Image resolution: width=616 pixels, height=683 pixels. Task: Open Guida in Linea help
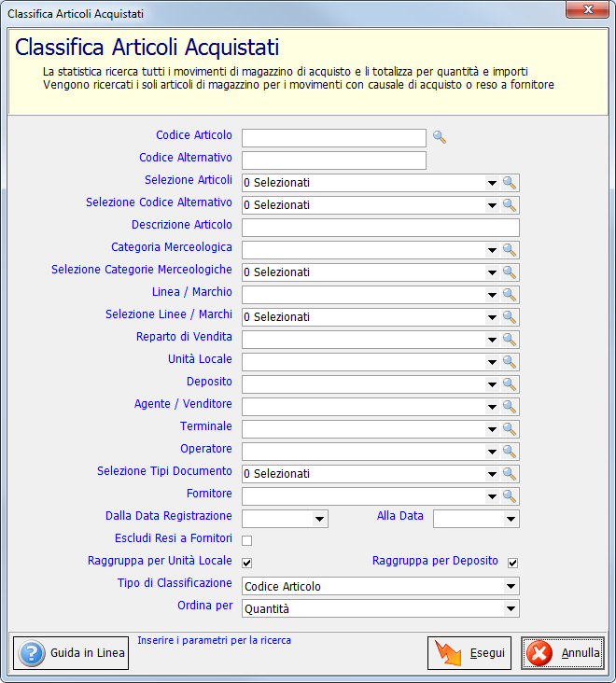(71, 653)
